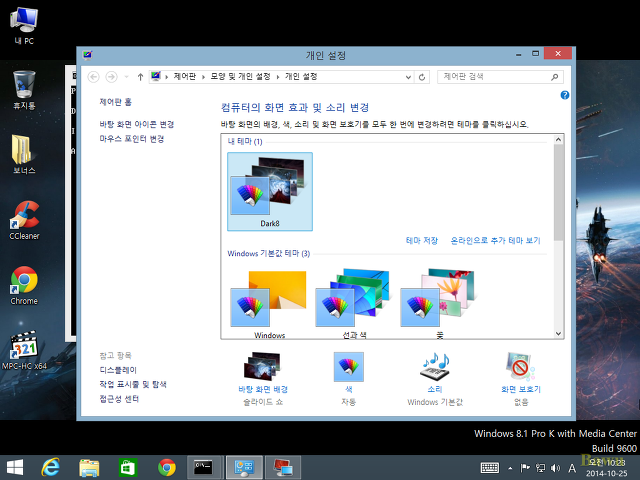Screen dimensions: 640x480
Task: Open recent locations dropdown arrow
Action: 126,77
